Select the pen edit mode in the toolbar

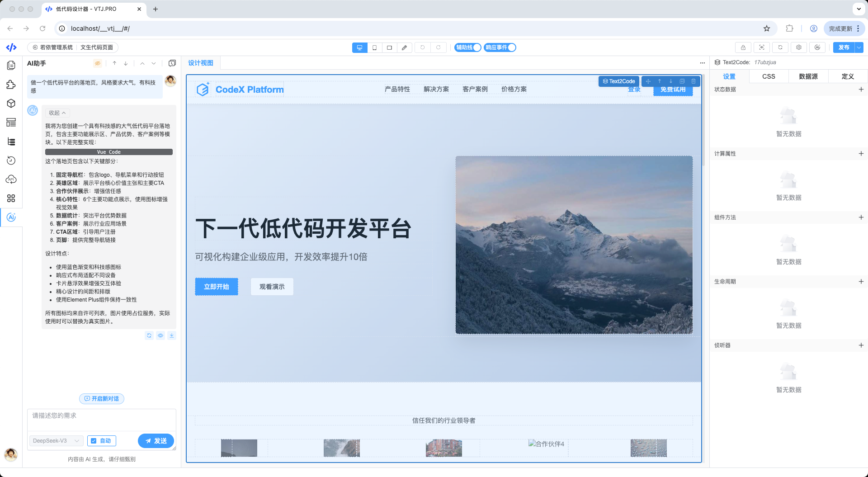(x=404, y=47)
